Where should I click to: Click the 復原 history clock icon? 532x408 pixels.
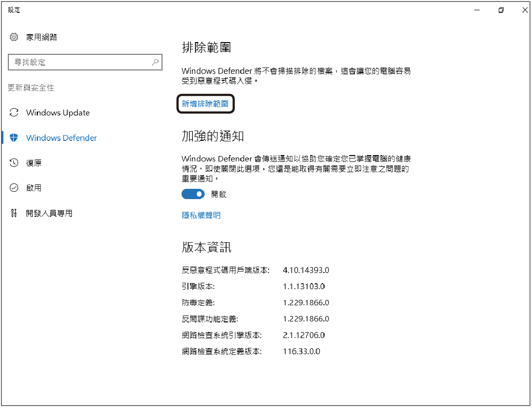pos(14,163)
